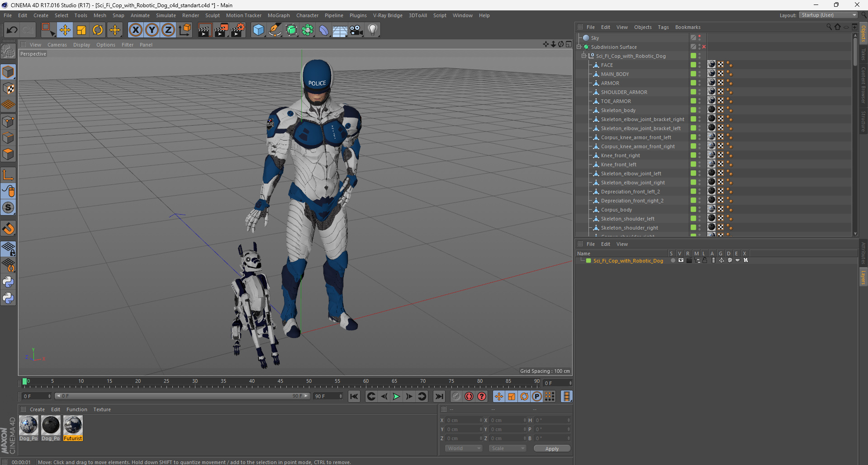Open the MoGraph menu

pyautogui.click(x=279, y=15)
